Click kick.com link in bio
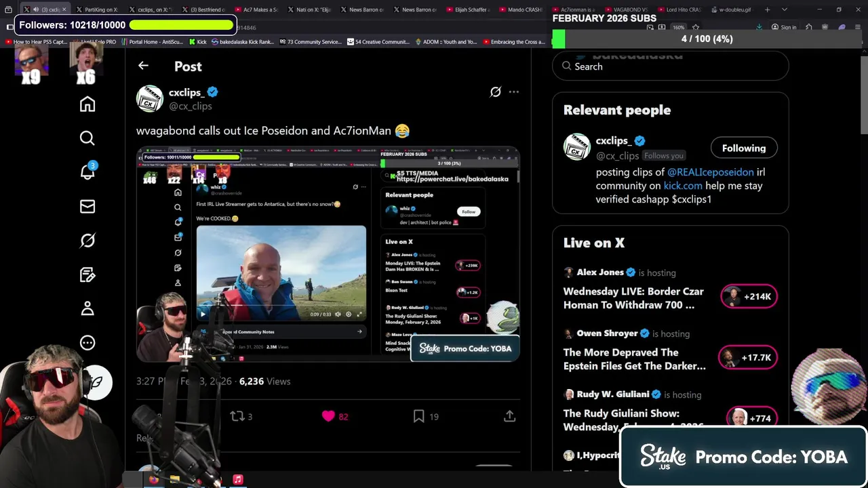868x488 pixels. click(x=683, y=186)
